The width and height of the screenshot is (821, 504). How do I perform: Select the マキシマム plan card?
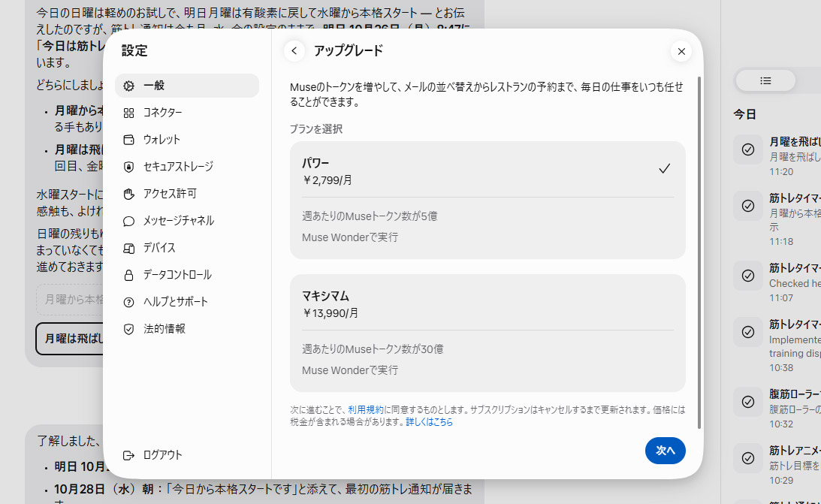(487, 333)
